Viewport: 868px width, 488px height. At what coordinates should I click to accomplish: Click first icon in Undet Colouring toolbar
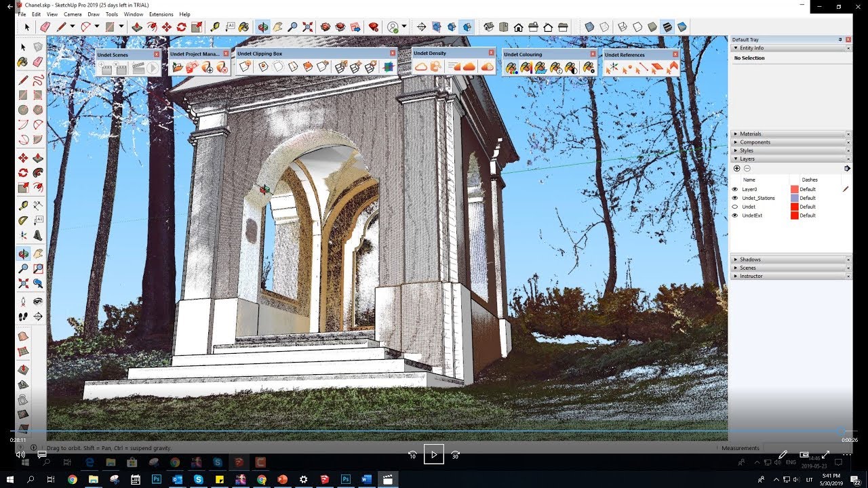(511, 67)
